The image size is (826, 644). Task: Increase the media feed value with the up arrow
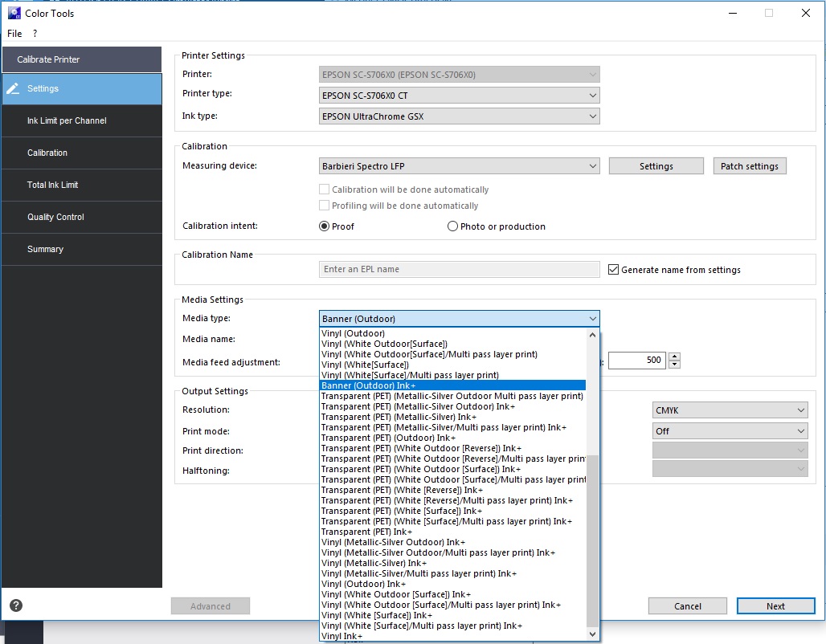674,357
